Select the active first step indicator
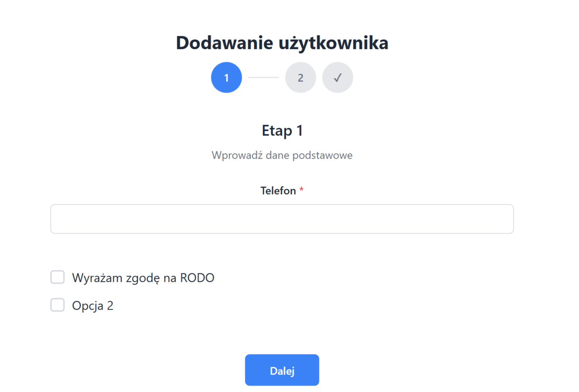Screen dimensions: 579x392 tap(226, 78)
